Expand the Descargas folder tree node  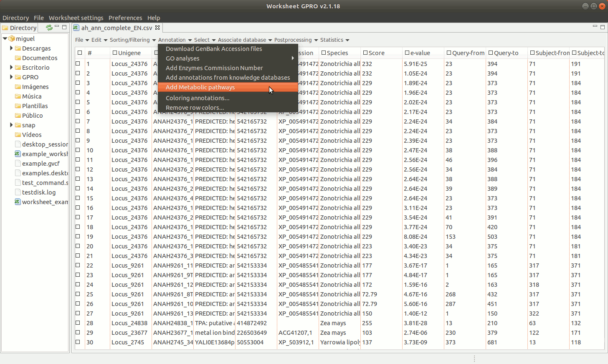(11, 48)
